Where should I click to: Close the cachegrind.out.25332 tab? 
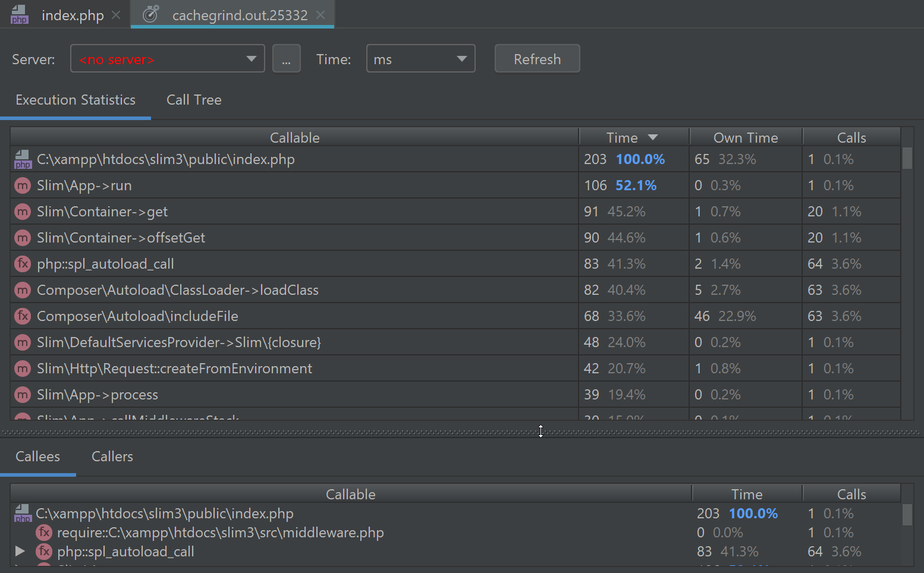(x=320, y=15)
